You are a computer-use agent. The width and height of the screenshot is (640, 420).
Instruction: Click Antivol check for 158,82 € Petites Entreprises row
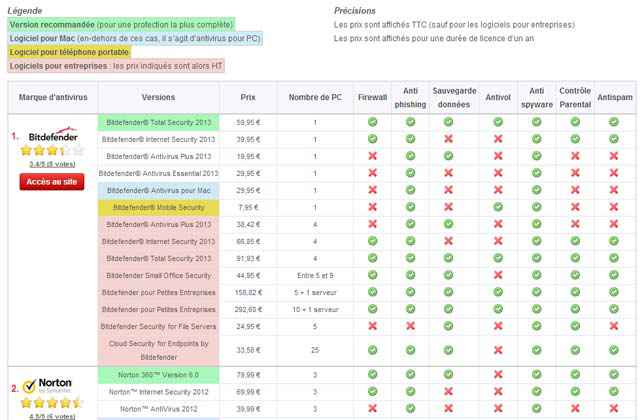coord(498,292)
